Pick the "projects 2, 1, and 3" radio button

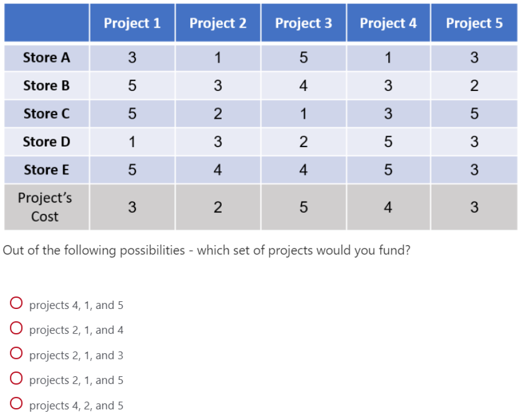coord(16,355)
